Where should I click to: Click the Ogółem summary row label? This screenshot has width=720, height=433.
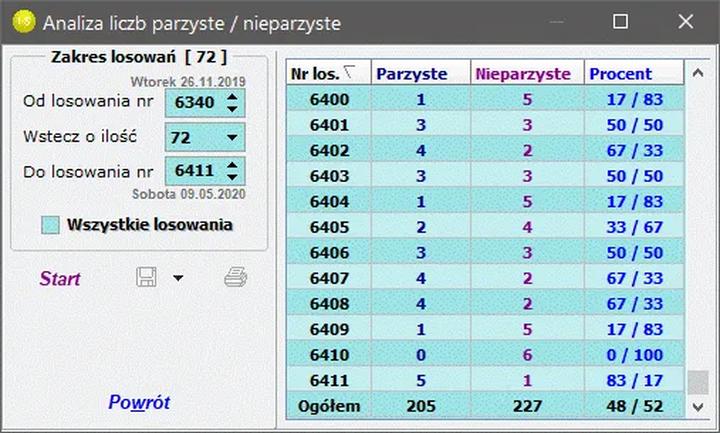point(329,406)
